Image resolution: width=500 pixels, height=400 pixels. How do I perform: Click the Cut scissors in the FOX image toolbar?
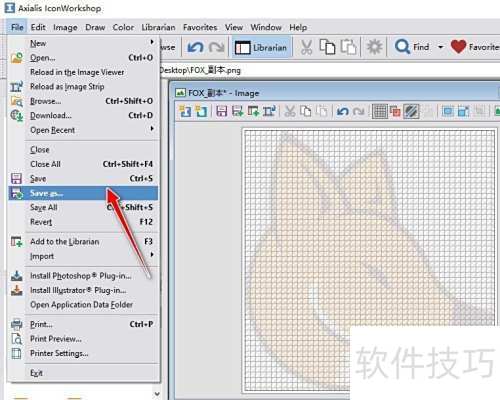tap(290, 111)
